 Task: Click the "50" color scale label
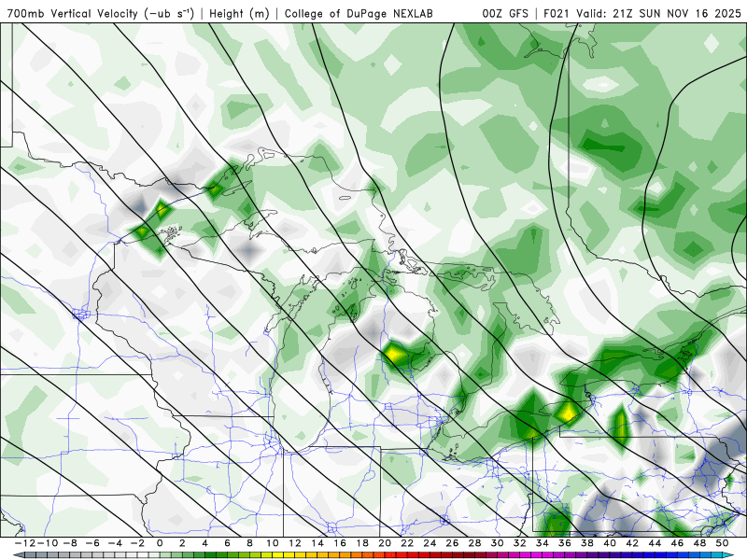click(722, 543)
